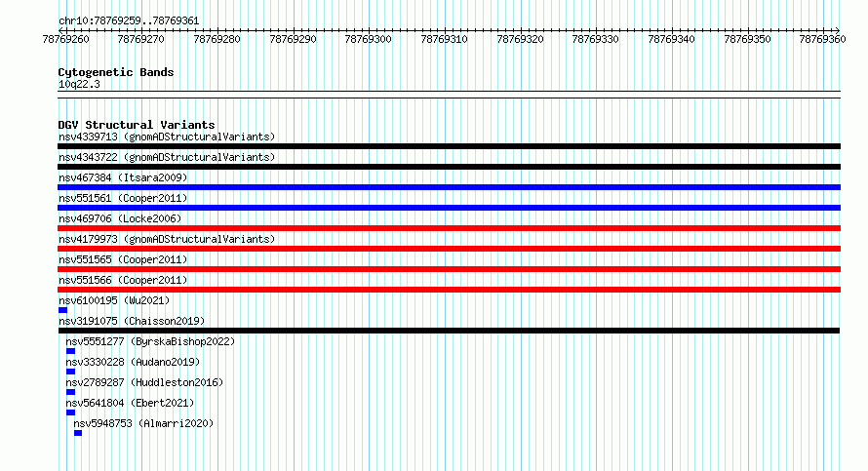
Task: Click the 10q22.3 band label
Action: click(79, 84)
